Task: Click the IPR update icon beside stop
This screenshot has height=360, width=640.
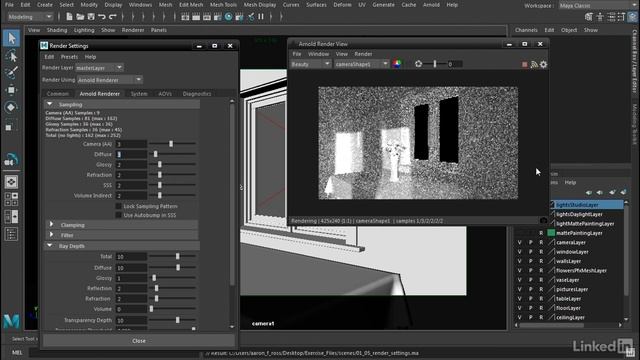Action: click(534, 64)
